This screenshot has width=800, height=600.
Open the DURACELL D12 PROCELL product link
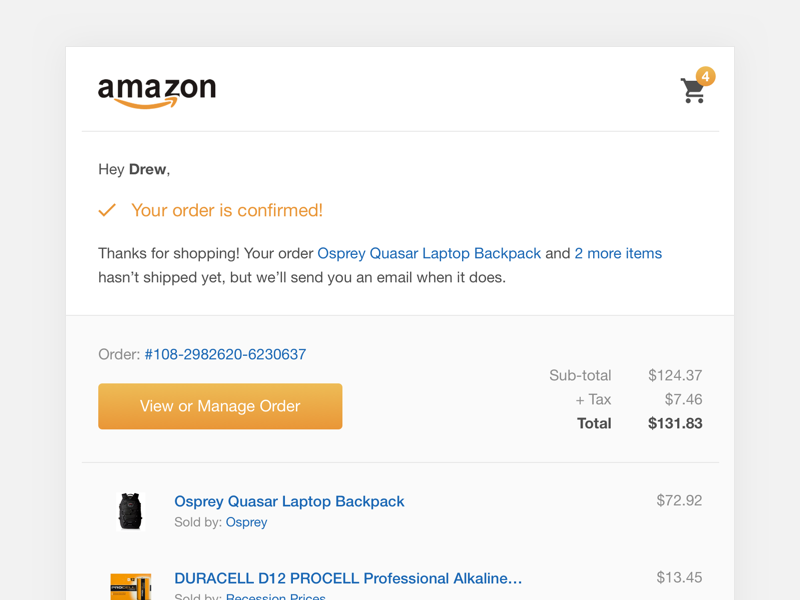[x=347, y=578]
